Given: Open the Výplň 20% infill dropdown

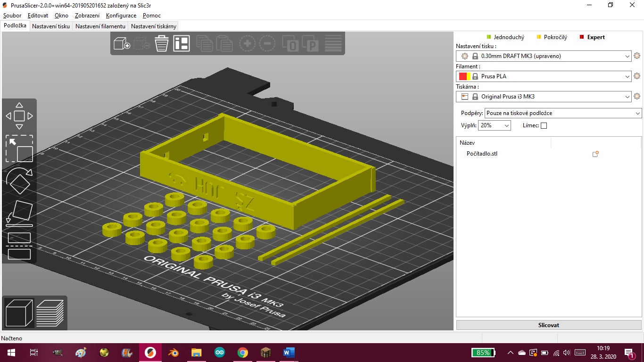Looking at the screenshot, I should coord(495,125).
